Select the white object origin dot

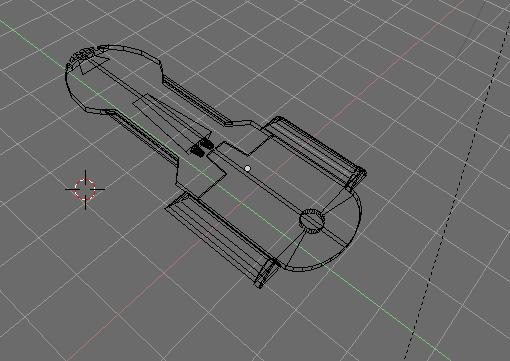click(247, 169)
